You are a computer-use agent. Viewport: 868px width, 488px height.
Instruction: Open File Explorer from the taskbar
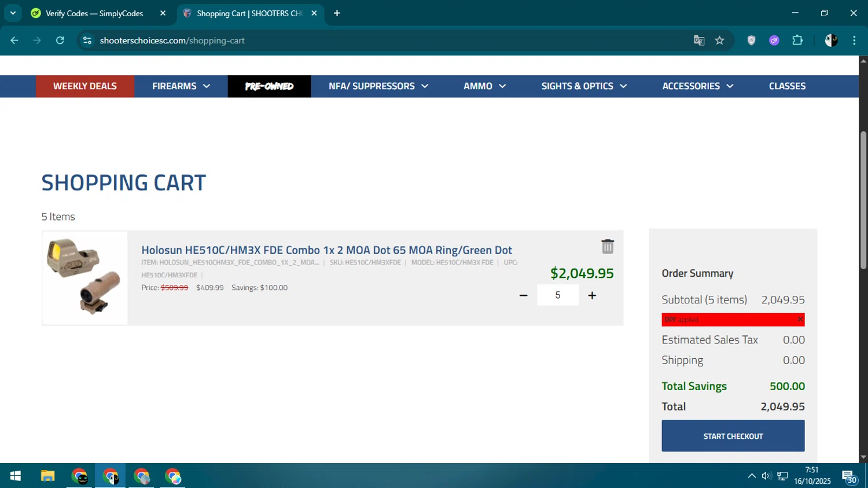[x=47, y=476]
